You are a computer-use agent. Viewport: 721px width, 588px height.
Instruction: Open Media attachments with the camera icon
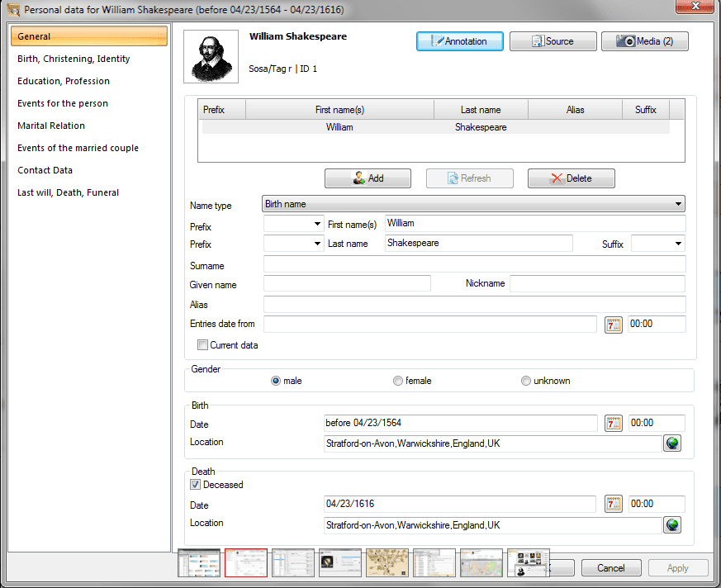tap(644, 40)
